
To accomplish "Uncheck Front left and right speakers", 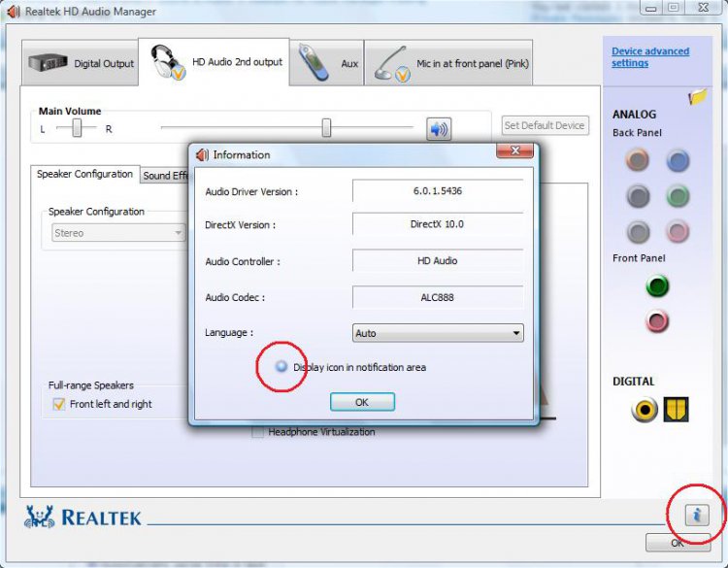I will (x=59, y=404).
